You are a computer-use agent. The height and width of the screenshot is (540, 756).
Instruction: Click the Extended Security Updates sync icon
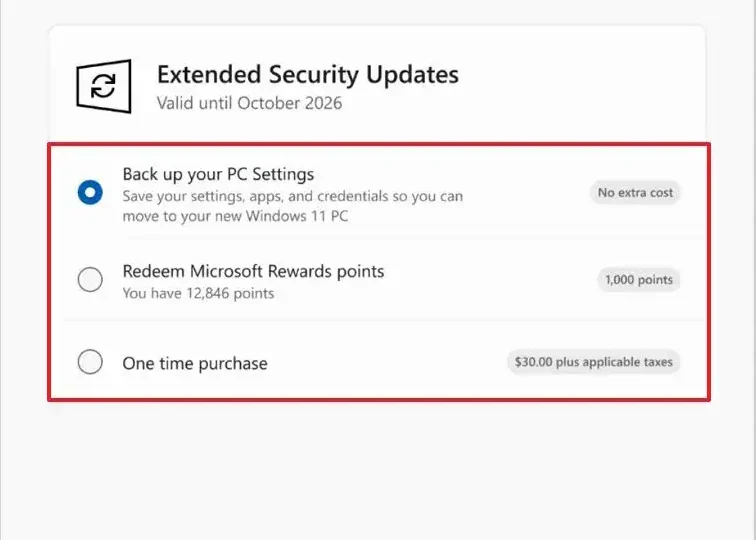104,86
